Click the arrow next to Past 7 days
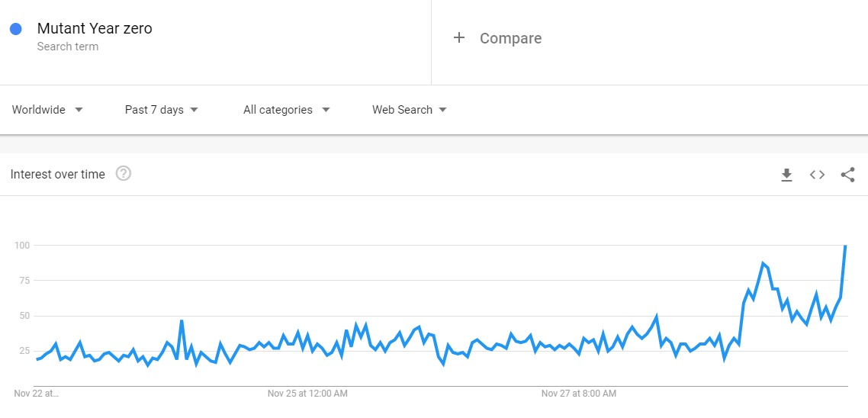Screen dimensions: 868x418 click(194, 110)
